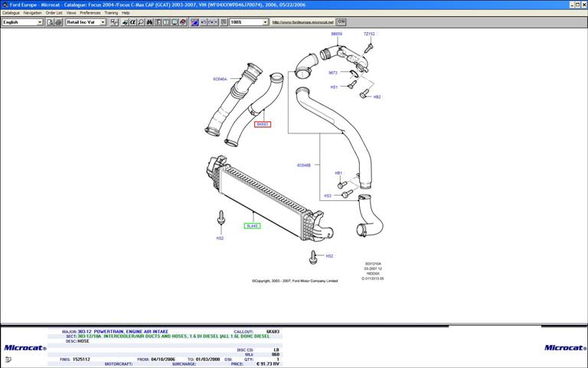Viewport: 588px width, 368px height.
Task: Click the 7Z152 callout label
Action: [x=370, y=34]
